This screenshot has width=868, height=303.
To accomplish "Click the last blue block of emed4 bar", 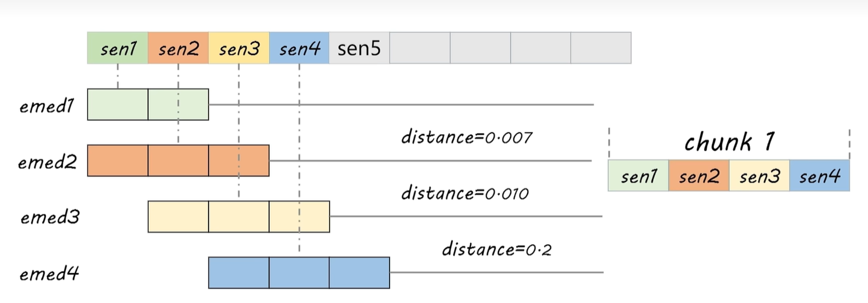I will click(359, 272).
